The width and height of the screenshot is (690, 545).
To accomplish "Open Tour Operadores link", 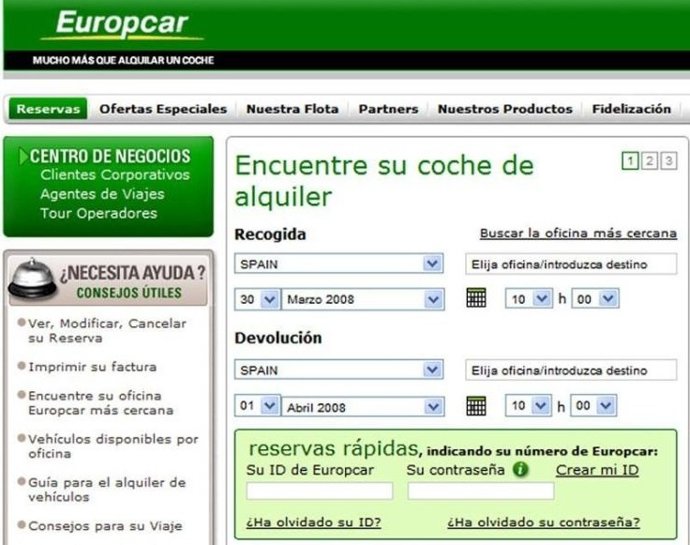I will click(x=99, y=214).
